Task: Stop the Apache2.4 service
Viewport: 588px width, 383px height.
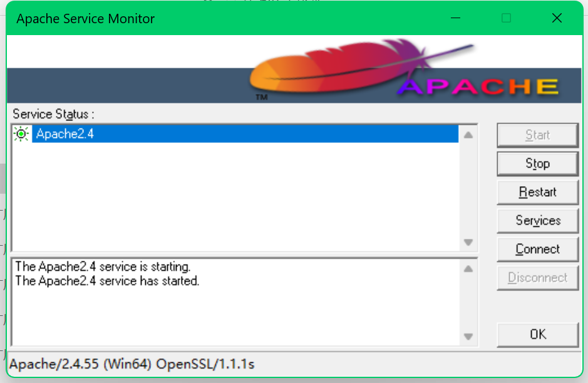Action: click(x=537, y=164)
